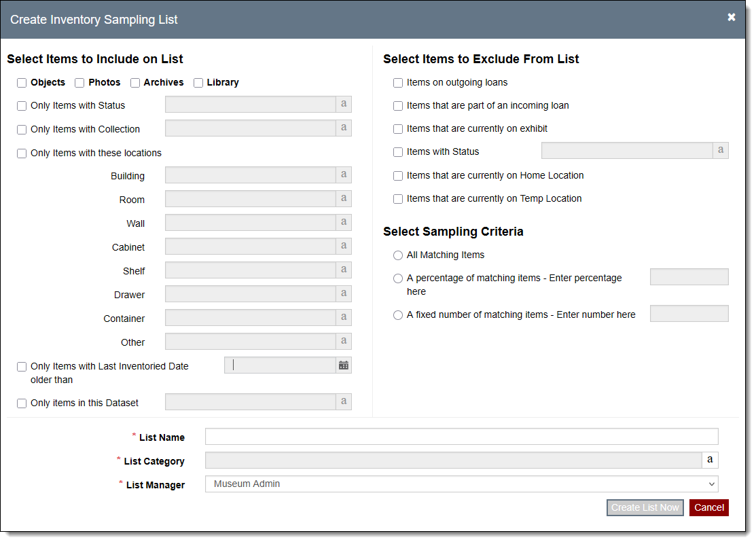The height and width of the screenshot is (542, 756).
Task: Open the Shelf field lookup icon
Action: 344,270
